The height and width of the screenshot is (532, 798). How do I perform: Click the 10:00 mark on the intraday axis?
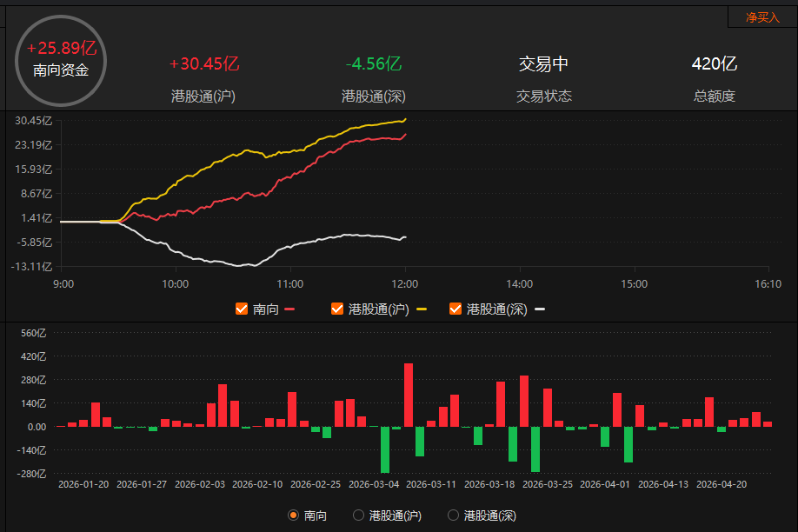(x=176, y=283)
